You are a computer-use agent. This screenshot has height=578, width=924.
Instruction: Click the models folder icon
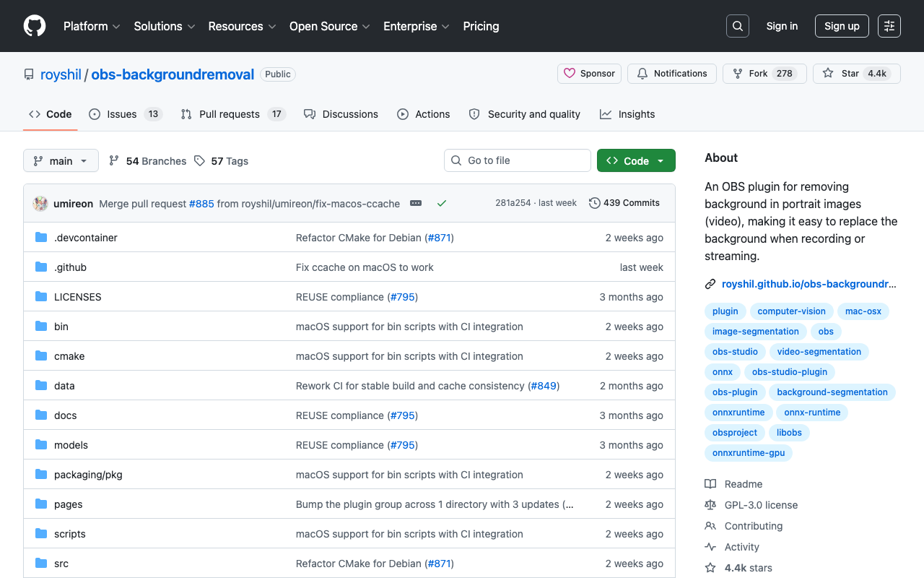41,445
